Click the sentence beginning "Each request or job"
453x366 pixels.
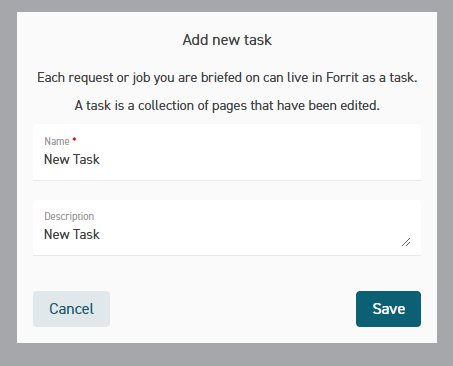click(x=227, y=78)
